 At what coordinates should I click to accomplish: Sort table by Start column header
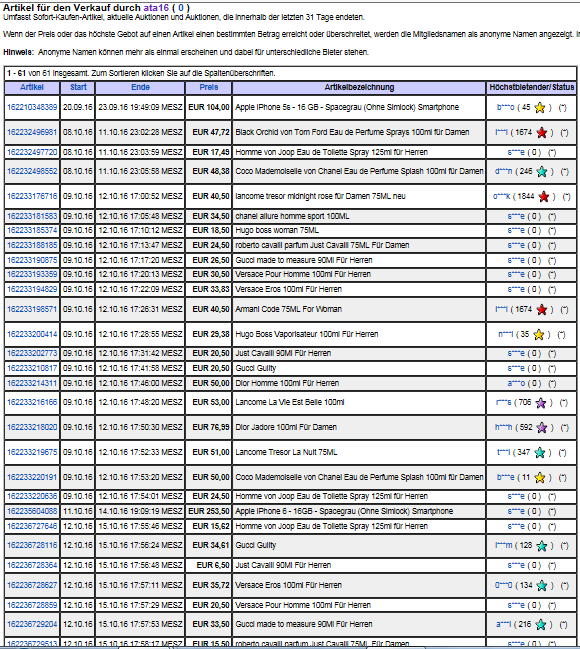(78, 87)
